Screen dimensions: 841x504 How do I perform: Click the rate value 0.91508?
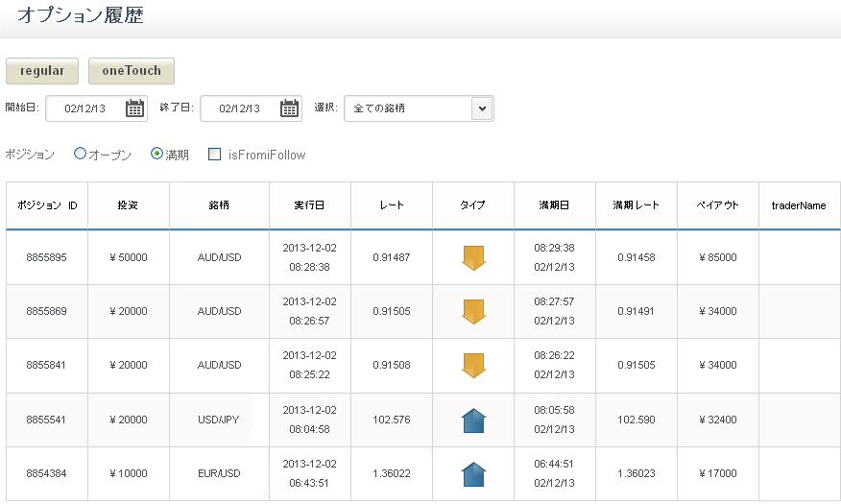coord(392,365)
